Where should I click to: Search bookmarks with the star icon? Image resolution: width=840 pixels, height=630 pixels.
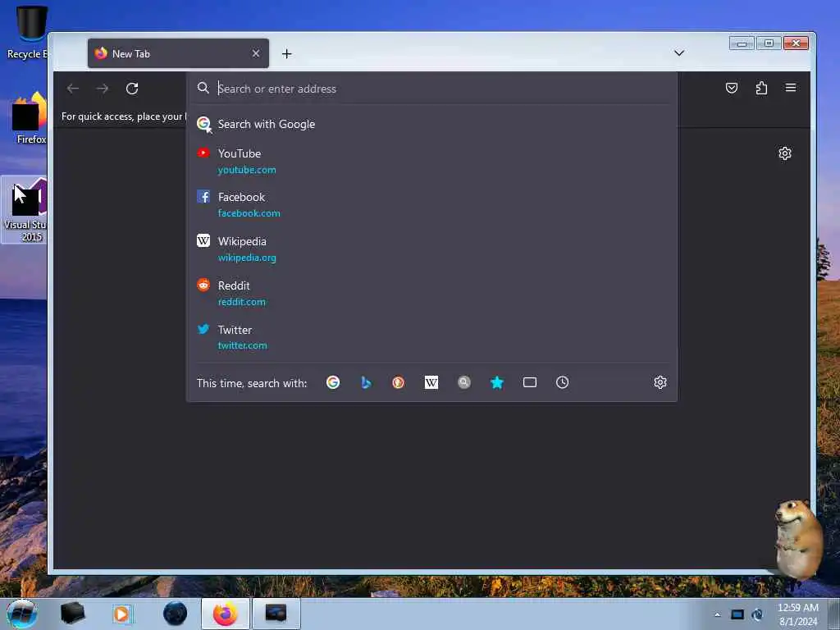(x=497, y=382)
